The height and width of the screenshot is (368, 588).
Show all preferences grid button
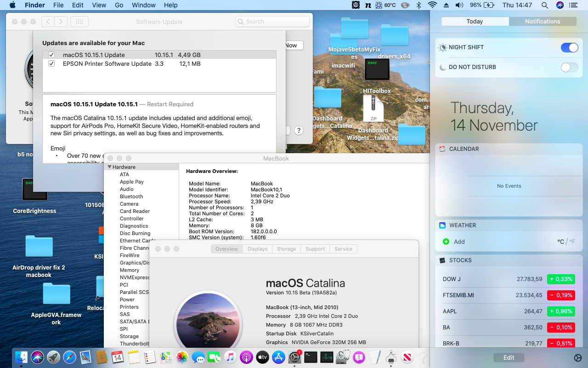point(79,22)
